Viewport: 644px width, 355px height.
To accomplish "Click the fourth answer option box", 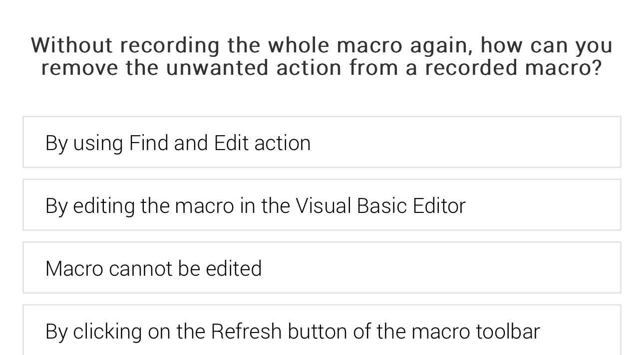I will click(x=322, y=330).
